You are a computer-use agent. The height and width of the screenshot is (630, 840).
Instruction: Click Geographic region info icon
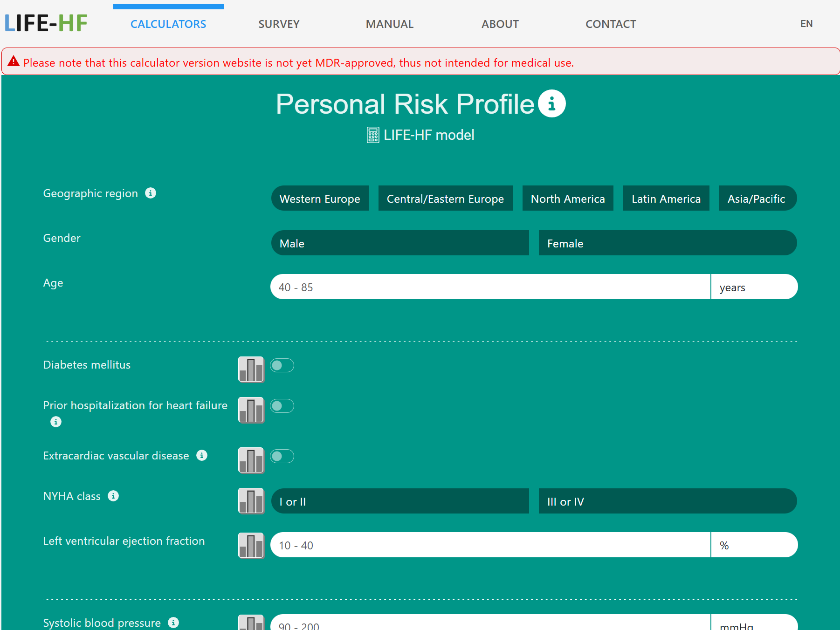tap(151, 193)
